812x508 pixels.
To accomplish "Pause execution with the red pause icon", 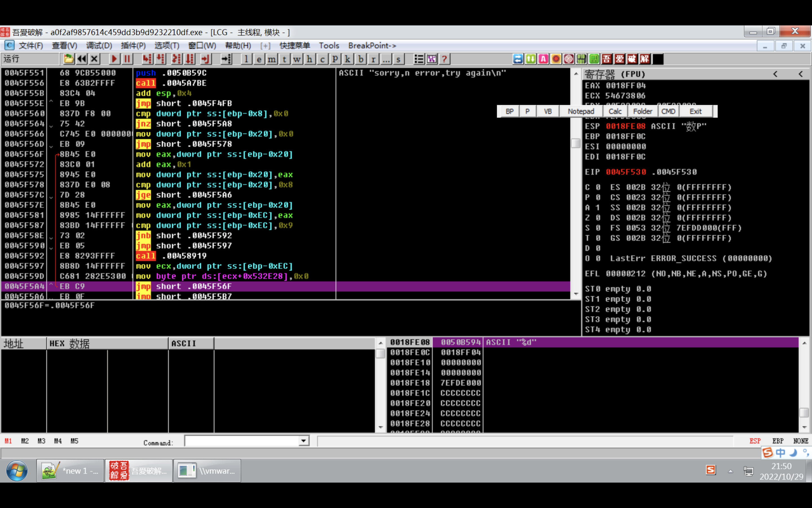I will pyautogui.click(x=127, y=59).
